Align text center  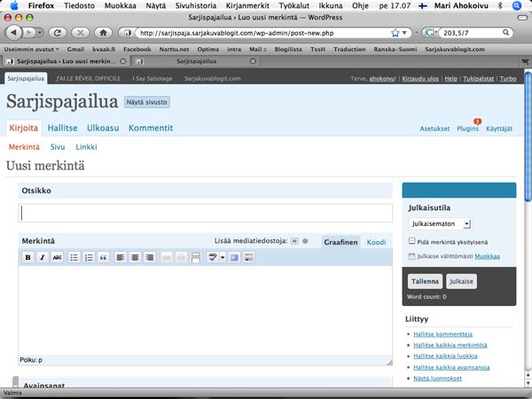click(135, 257)
